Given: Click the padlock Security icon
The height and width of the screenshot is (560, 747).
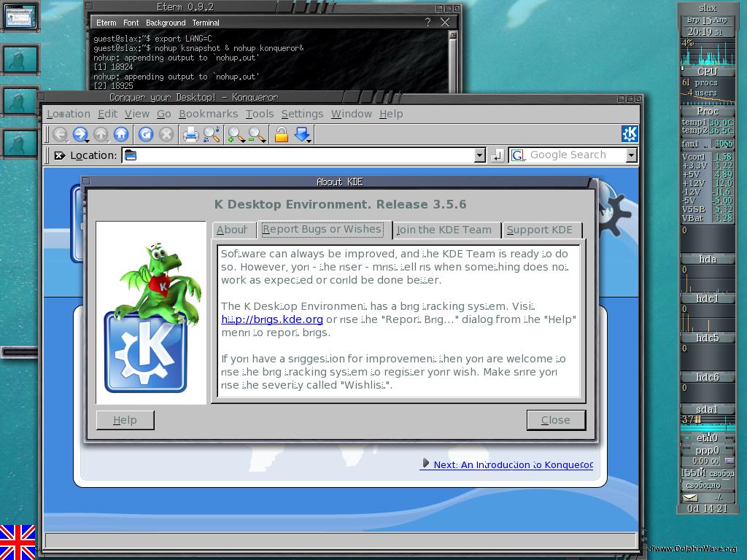Looking at the screenshot, I should point(281,134).
